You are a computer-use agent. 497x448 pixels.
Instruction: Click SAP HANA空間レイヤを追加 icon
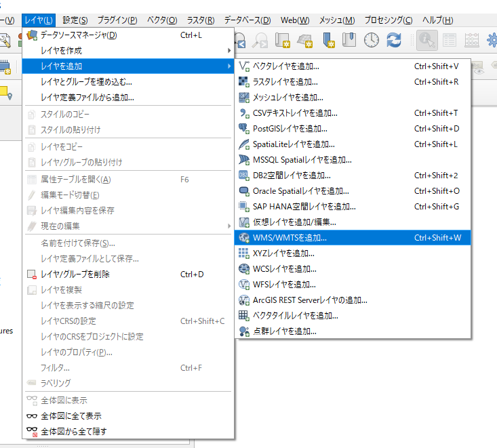coord(243,207)
